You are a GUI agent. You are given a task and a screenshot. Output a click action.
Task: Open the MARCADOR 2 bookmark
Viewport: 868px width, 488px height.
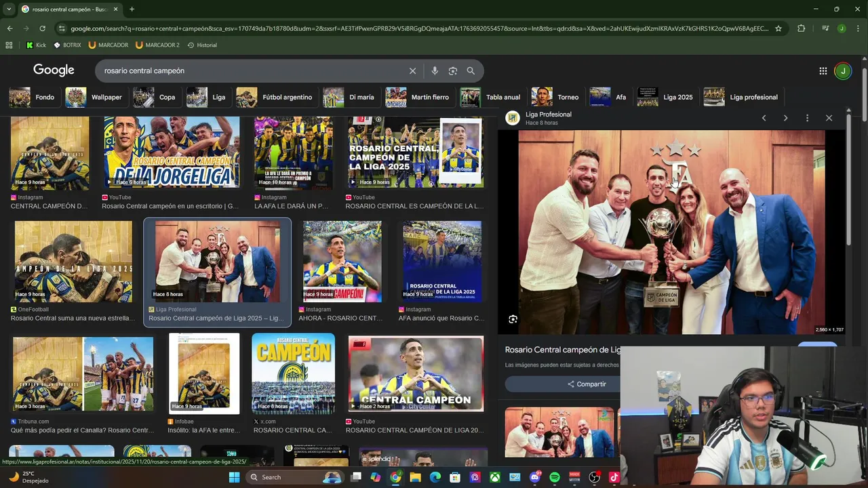coord(157,45)
